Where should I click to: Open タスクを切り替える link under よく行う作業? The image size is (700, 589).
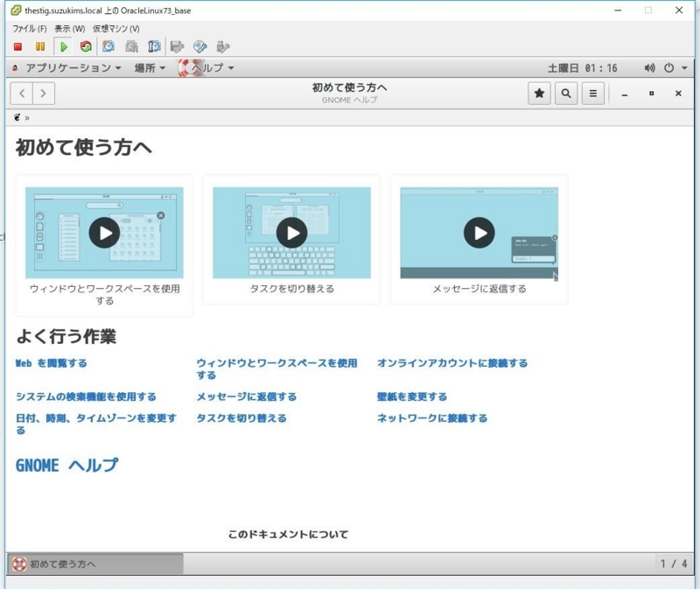(241, 418)
